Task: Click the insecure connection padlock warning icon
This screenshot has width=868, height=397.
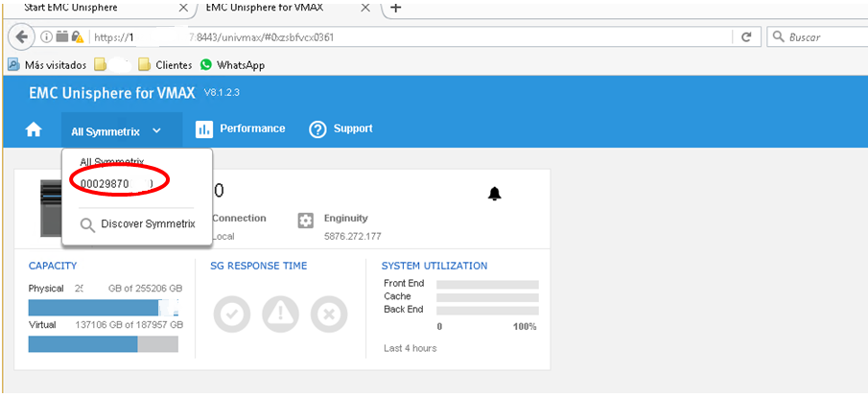Action: [78, 37]
